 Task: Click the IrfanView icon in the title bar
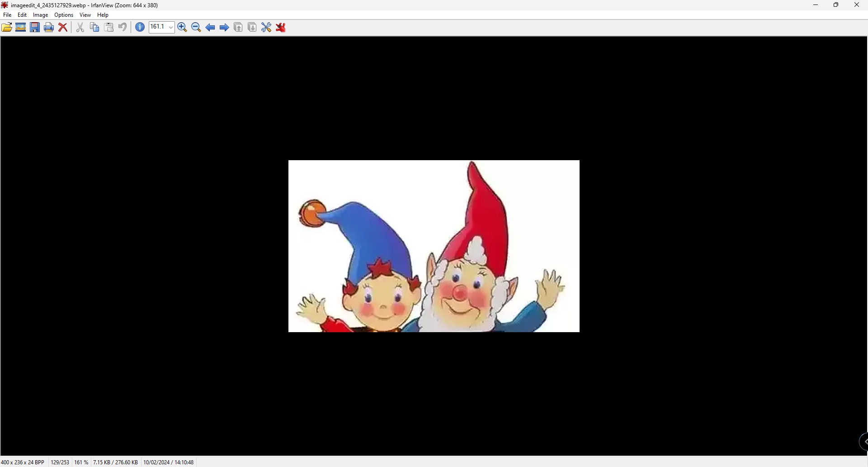5,5
